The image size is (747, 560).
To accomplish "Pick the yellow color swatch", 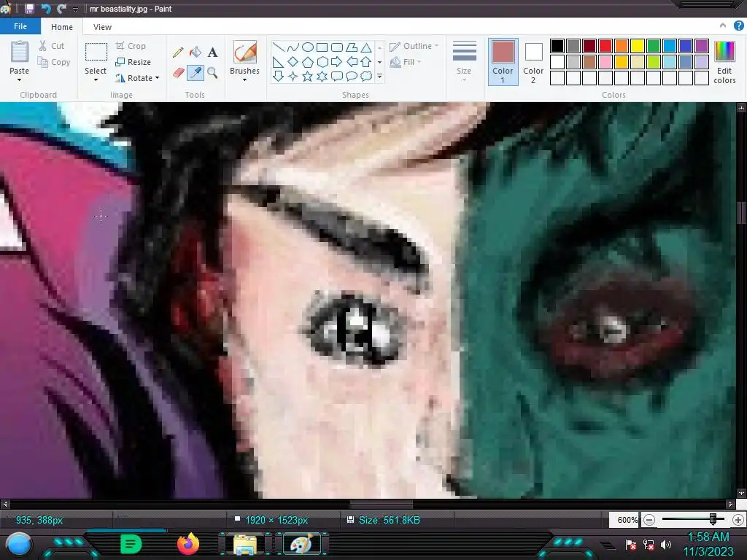I will click(x=638, y=46).
